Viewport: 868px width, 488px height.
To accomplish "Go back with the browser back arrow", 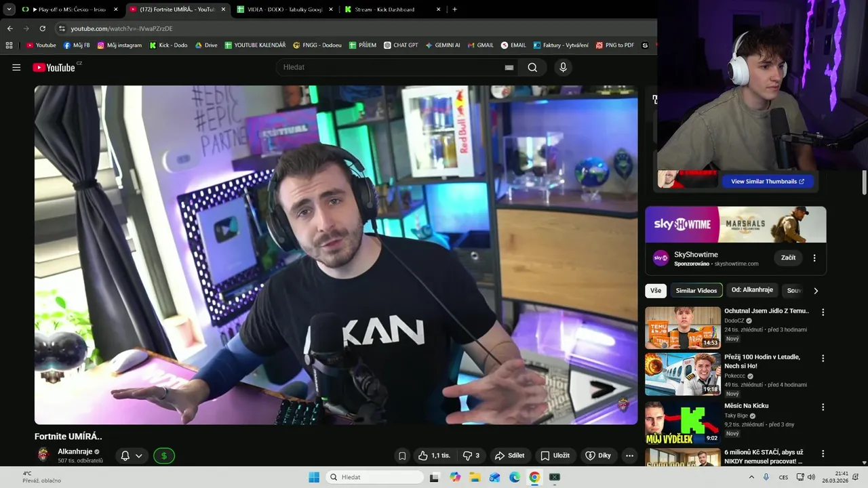I will (x=9, y=28).
